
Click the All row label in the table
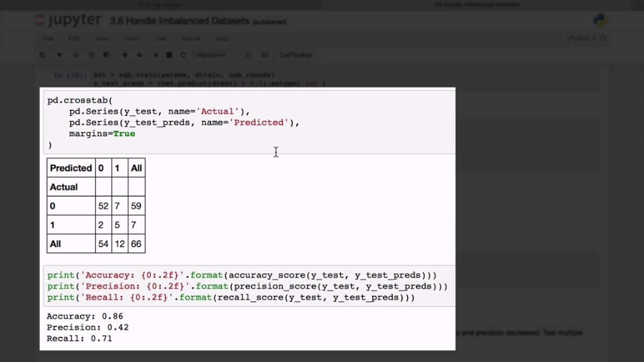tap(71, 244)
